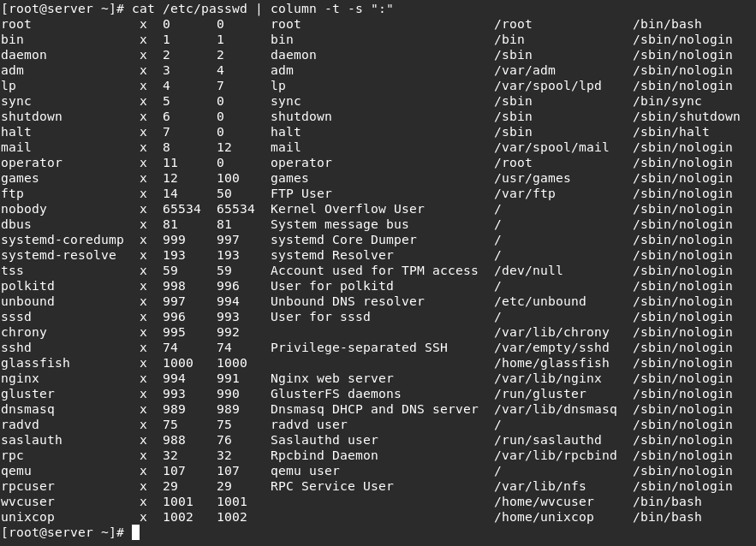Click the 'wvcuser' username
The height and width of the screenshot is (546, 756).
[x=27, y=501]
